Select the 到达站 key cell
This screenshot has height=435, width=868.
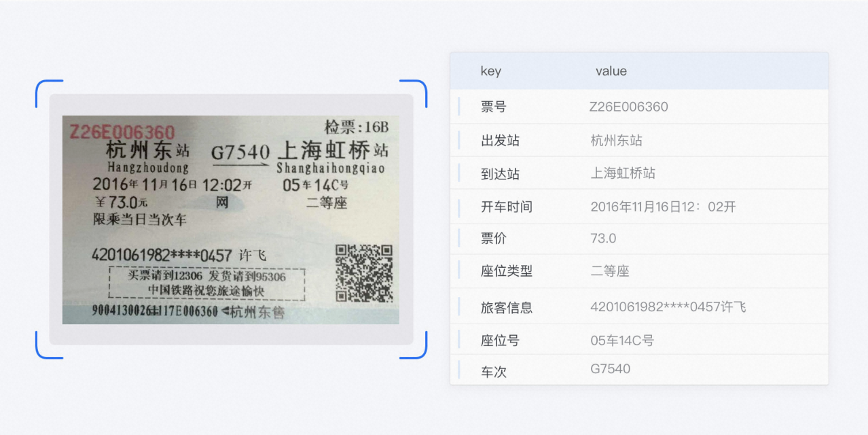tap(500, 174)
